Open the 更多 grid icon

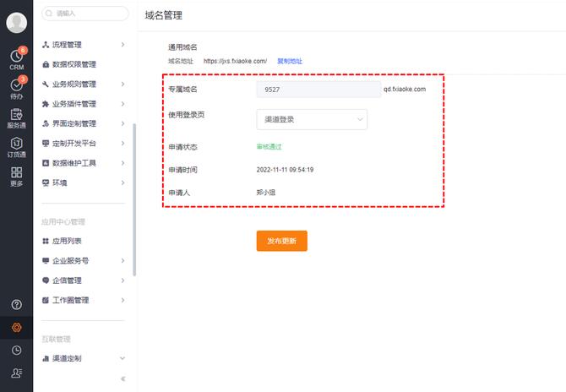pyautogui.click(x=16, y=174)
